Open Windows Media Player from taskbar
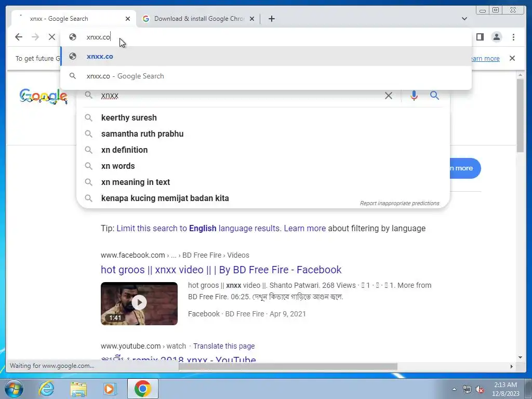Viewport: 532px width, 399px height. [110, 389]
